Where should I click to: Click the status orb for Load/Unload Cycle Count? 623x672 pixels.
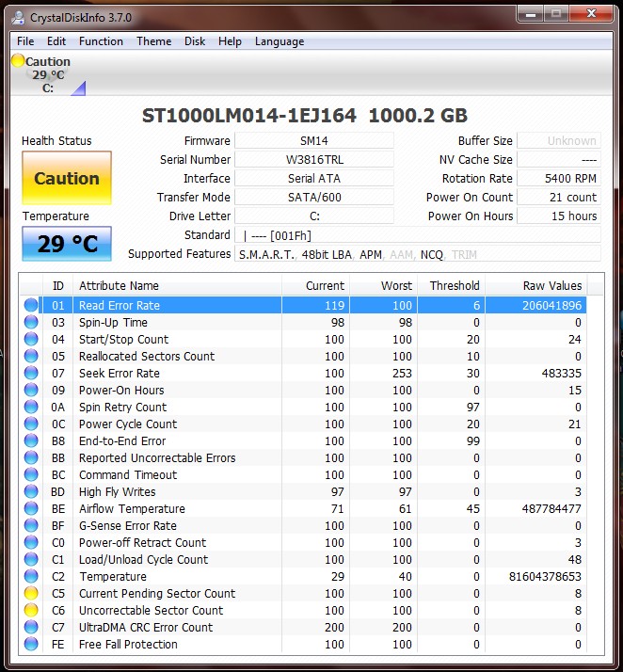coord(31,559)
